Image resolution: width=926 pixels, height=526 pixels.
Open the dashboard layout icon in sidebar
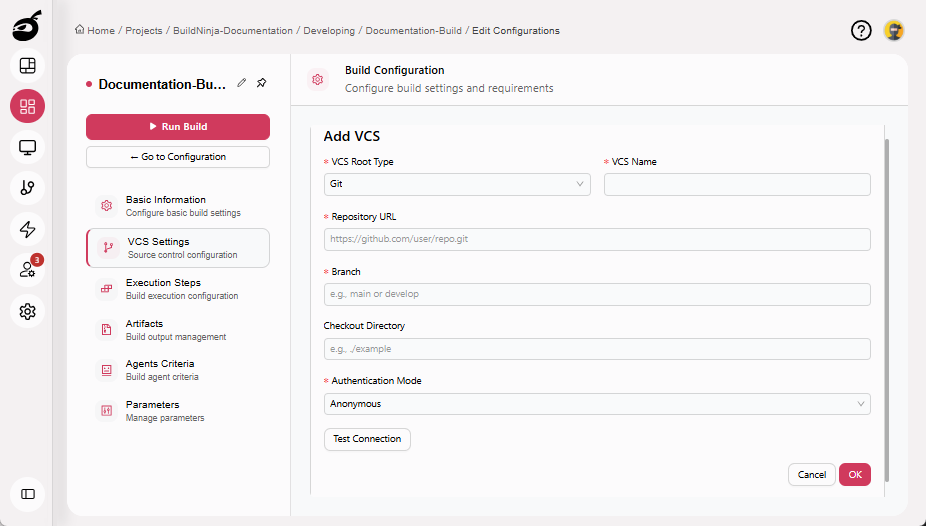[x=27, y=66]
